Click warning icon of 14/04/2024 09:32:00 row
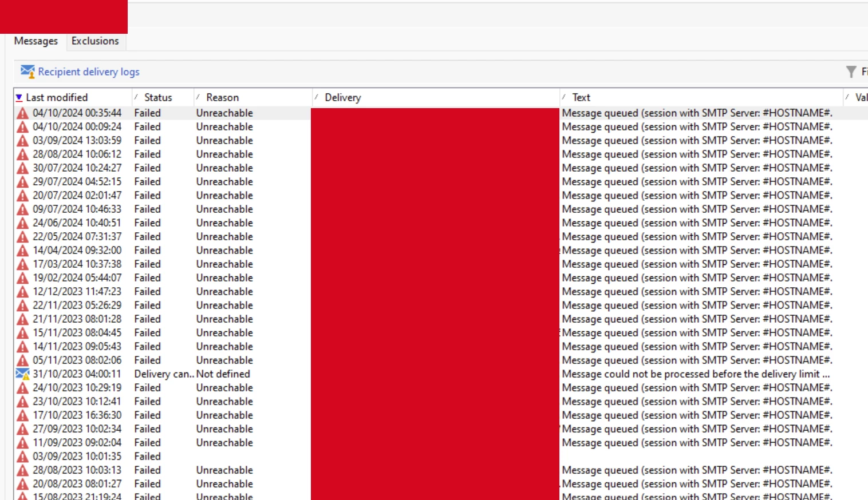868x500 pixels. point(22,251)
